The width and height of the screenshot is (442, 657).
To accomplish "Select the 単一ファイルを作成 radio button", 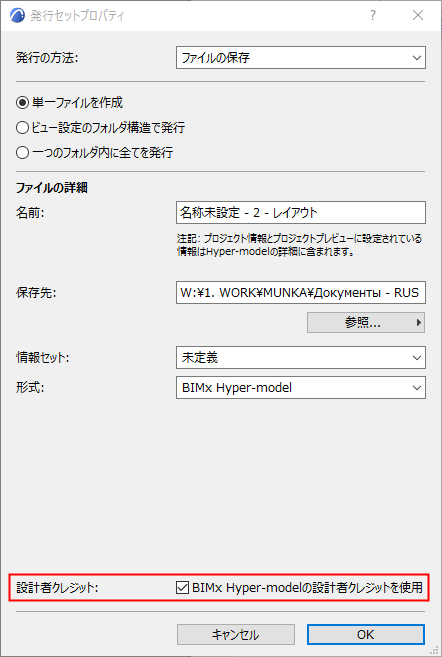I will 22,103.
